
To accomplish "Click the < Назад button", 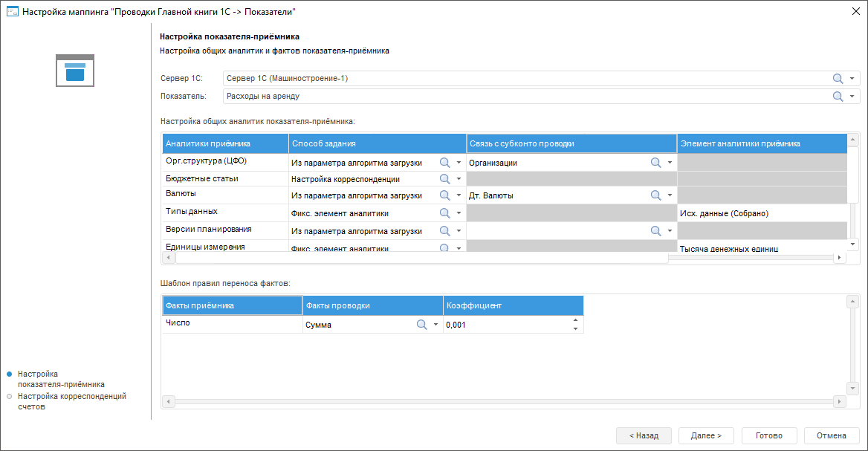I will pyautogui.click(x=644, y=435).
